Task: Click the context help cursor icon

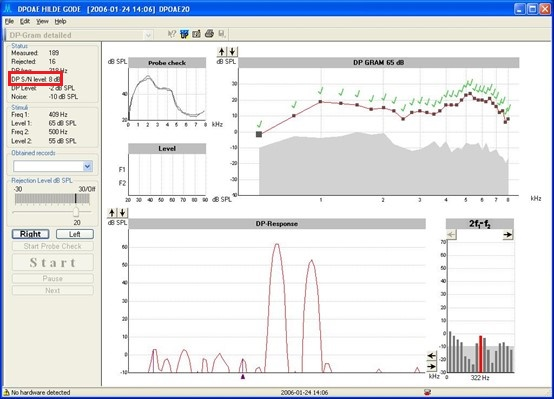Action: [x=171, y=34]
